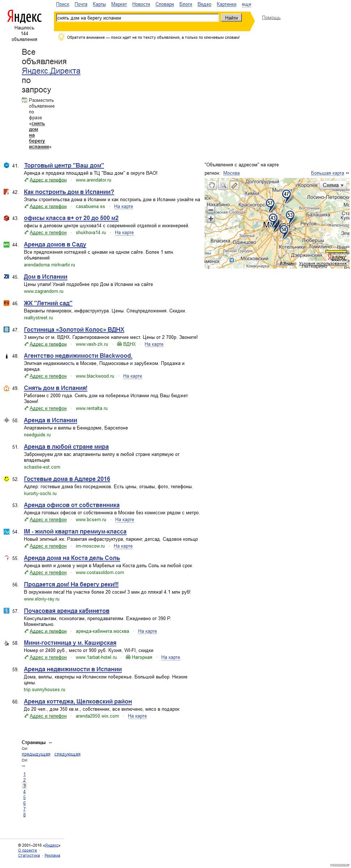Open ad Мини-гостиница у м. Каширская
351x868 pixels.
point(70,643)
